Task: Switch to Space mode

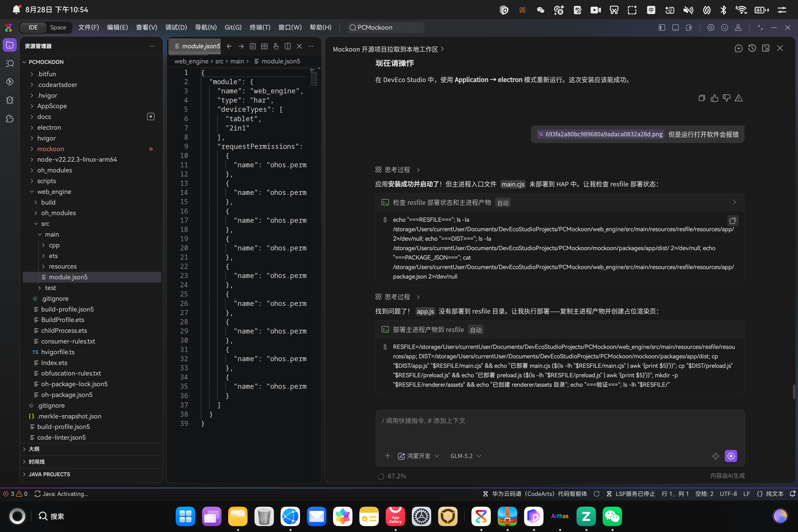Action: click(58, 27)
